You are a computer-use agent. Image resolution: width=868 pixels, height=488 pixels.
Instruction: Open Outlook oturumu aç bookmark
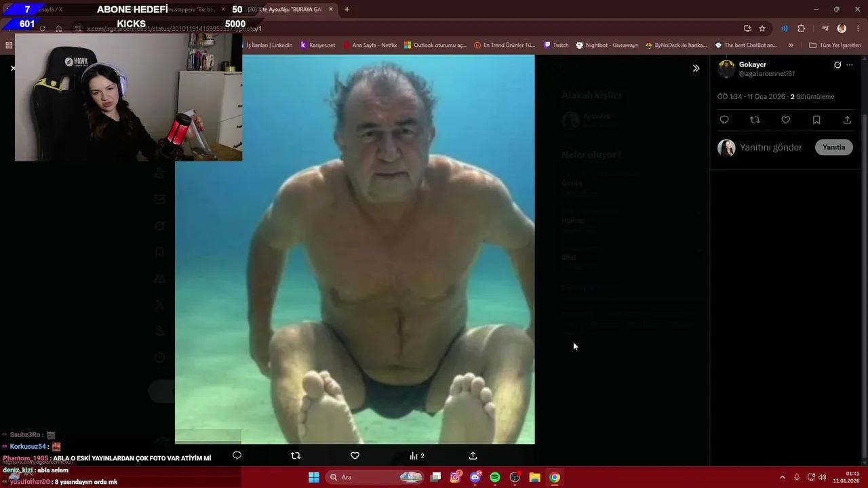[435, 45]
